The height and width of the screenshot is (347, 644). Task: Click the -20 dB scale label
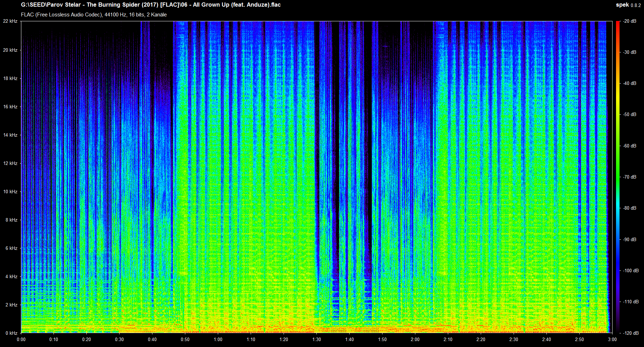click(x=630, y=21)
